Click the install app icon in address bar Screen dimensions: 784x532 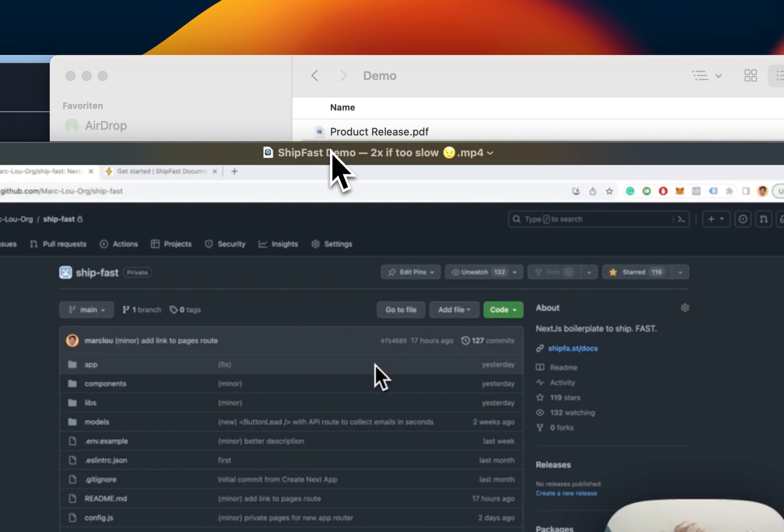click(576, 191)
